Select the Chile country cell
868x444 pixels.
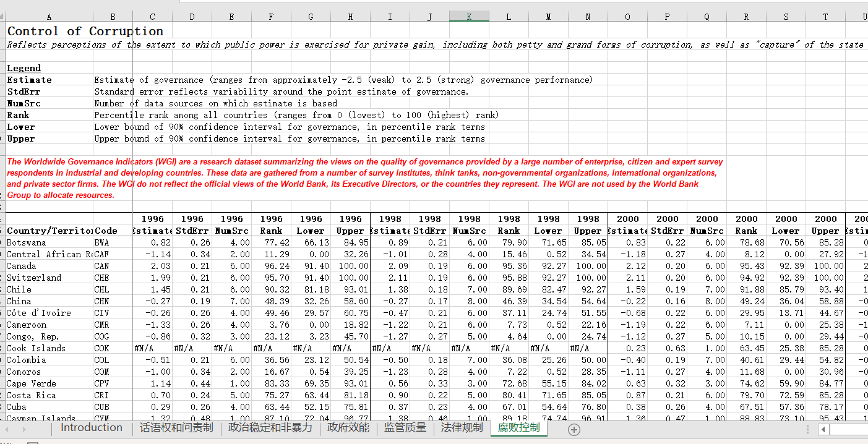tap(49, 289)
